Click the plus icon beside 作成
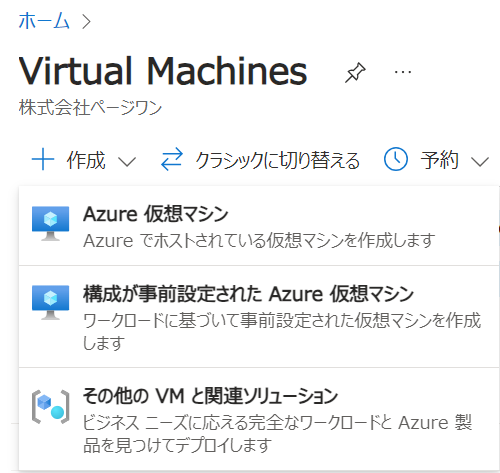The image size is (500, 473). coord(43,160)
